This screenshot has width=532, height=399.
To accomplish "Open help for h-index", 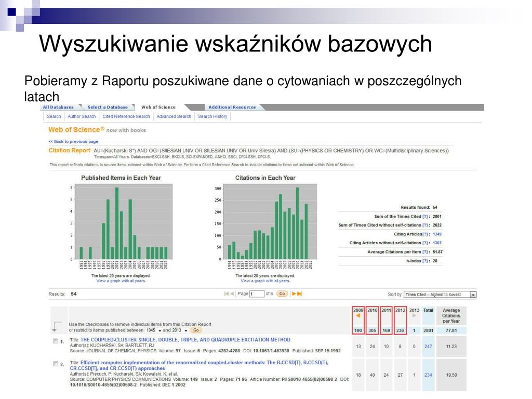I will tap(425, 261).
